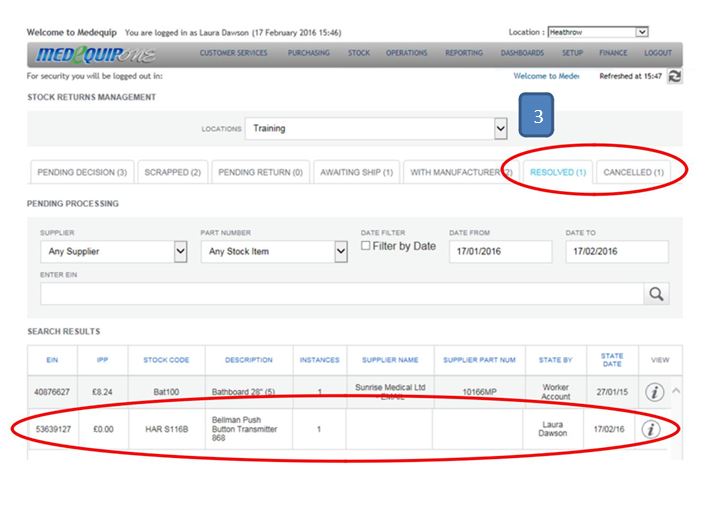Screen dimensions: 723x506
Task: Switch to Scrapped (2) tab
Action: pyautogui.click(x=172, y=172)
